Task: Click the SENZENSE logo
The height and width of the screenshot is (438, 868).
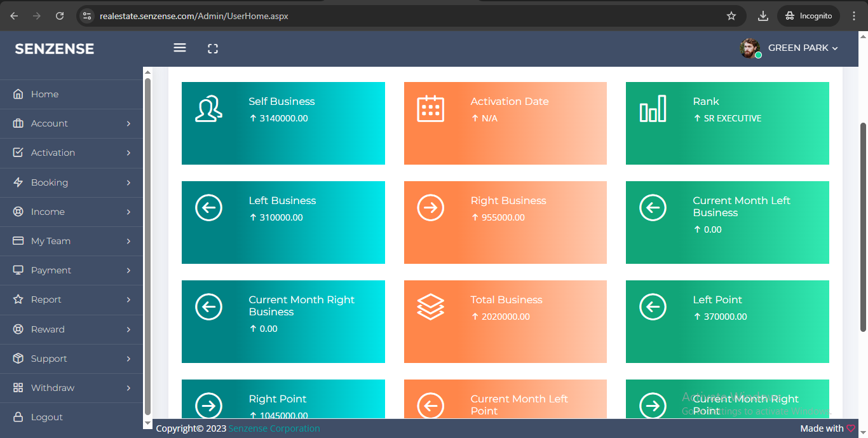Action: coord(55,49)
